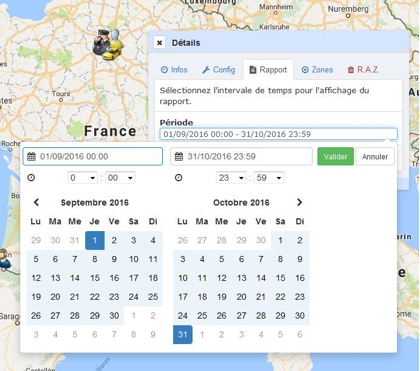Confirm the range with Valider
Viewport: 420px width, 371px height.
click(335, 156)
